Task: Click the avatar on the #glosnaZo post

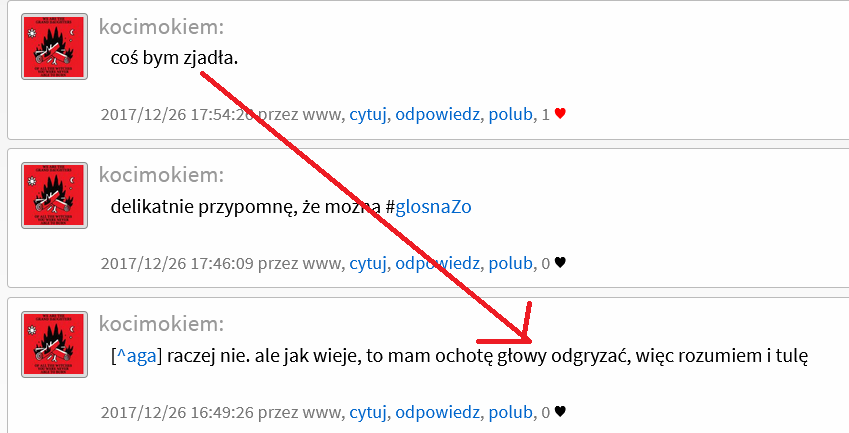Action: (55, 195)
